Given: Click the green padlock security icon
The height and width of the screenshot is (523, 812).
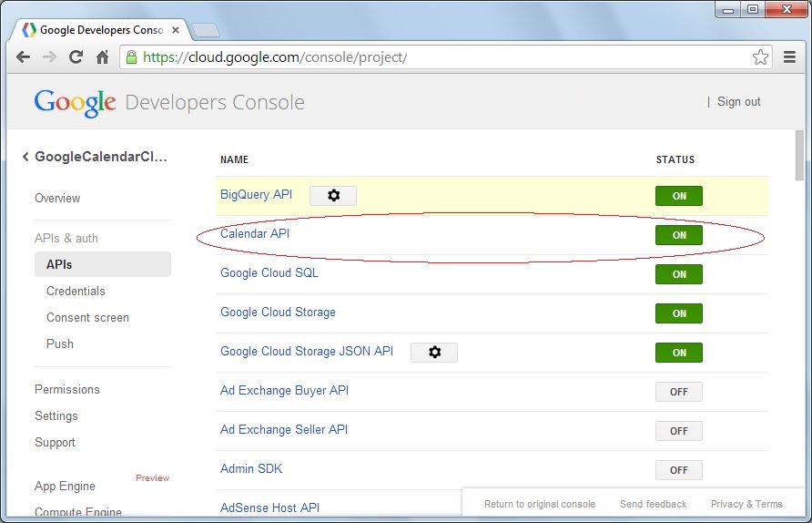Looking at the screenshot, I should tap(131, 57).
